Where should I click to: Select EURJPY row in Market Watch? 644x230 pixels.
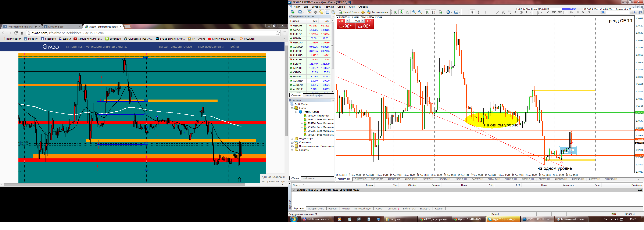pos(310,64)
